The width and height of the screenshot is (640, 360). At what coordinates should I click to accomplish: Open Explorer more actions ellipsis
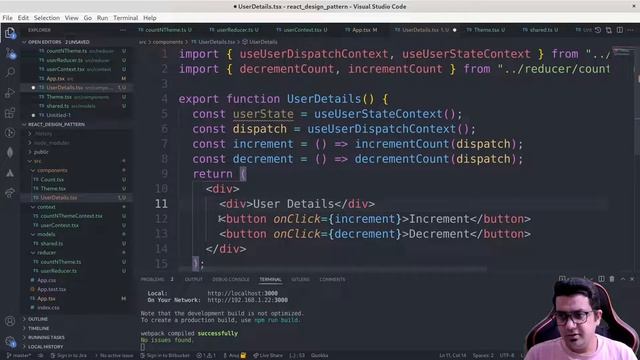[x=123, y=30]
